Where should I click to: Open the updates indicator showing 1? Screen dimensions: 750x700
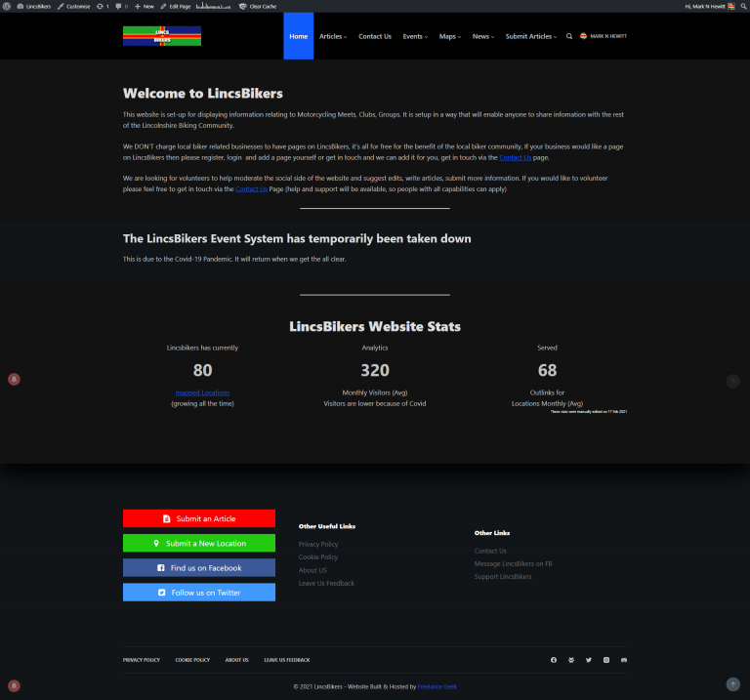(x=103, y=6)
